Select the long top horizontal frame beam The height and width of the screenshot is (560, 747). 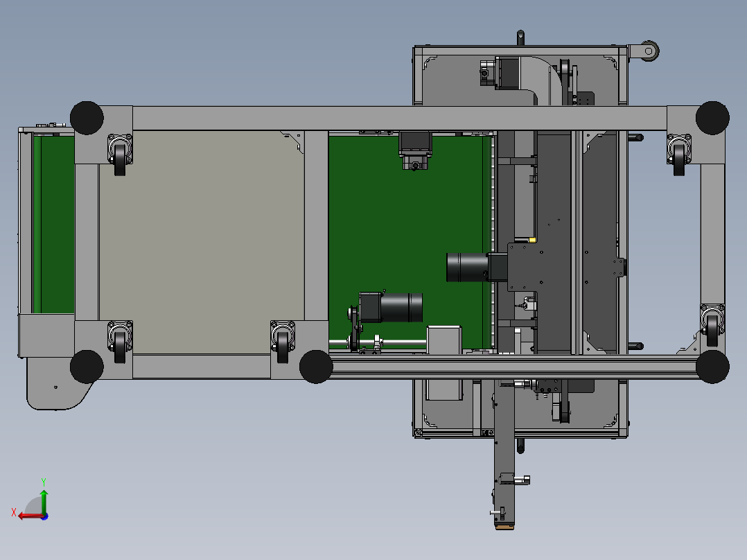tap(399, 119)
